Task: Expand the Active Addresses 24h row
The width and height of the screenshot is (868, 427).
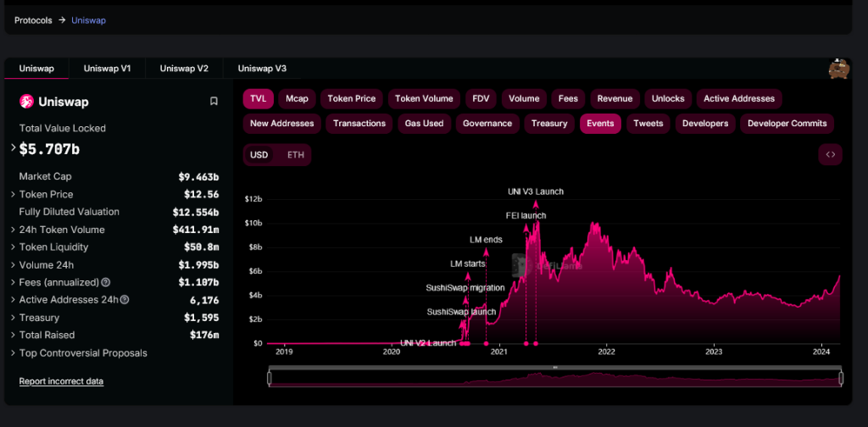Action: pos(13,300)
